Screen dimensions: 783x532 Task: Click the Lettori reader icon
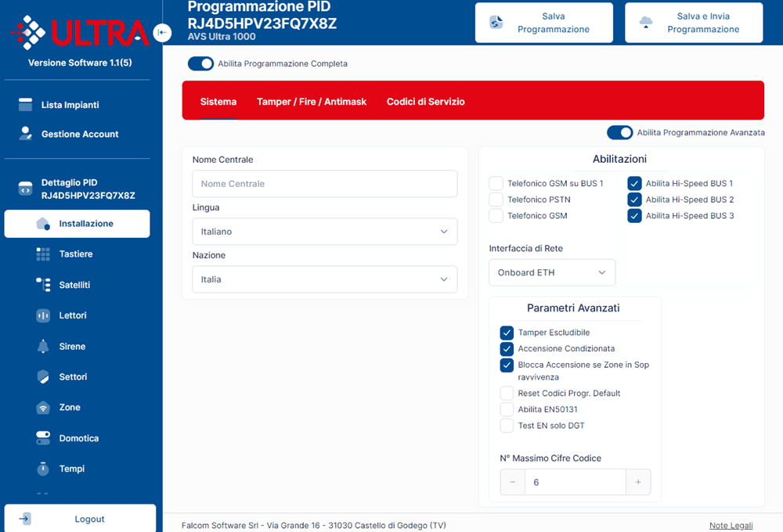43,315
